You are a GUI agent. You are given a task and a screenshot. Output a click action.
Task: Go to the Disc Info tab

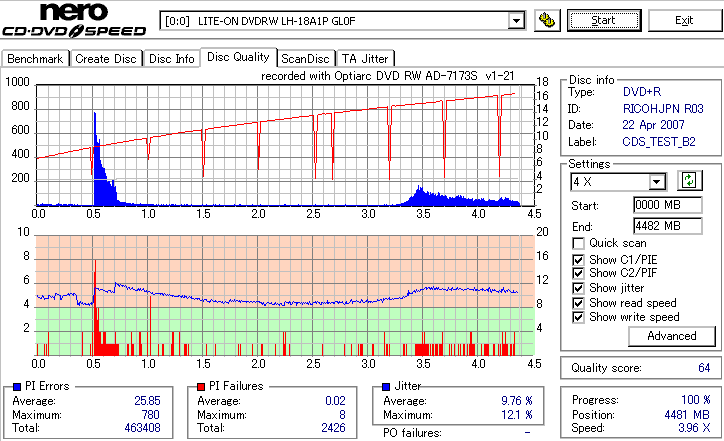[171, 59]
